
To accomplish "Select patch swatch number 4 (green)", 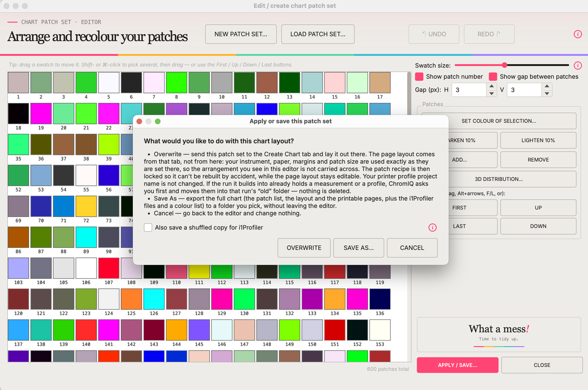I will (x=86, y=82).
